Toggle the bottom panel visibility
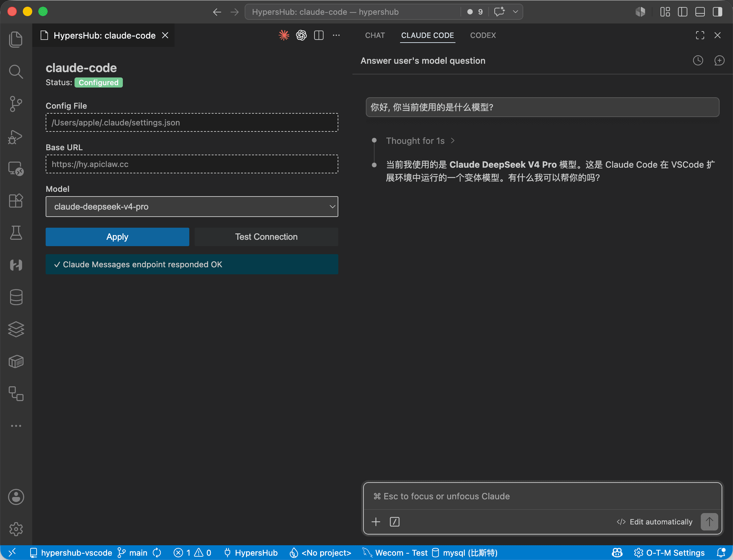The height and width of the screenshot is (560, 733). (700, 12)
